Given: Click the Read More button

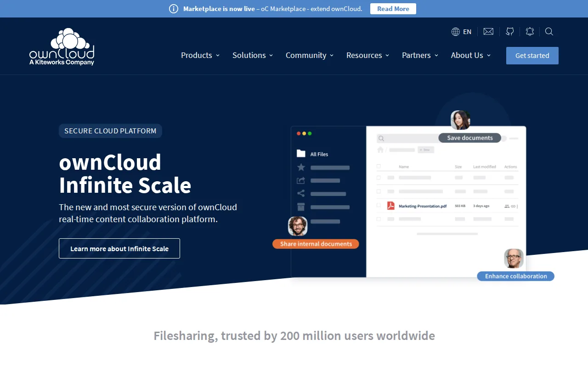Looking at the screenshot, I should [x=393, y=9].
